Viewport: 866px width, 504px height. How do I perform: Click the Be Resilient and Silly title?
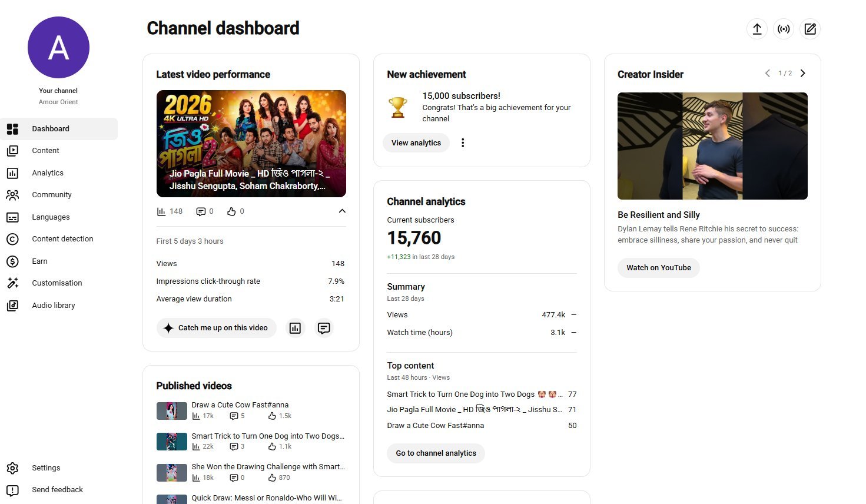pos(659,215)
